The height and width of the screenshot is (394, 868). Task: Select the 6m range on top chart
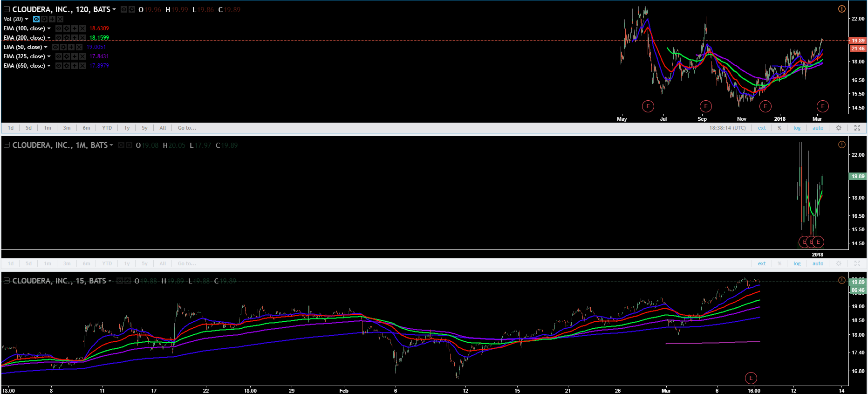(x=87, y=128)
